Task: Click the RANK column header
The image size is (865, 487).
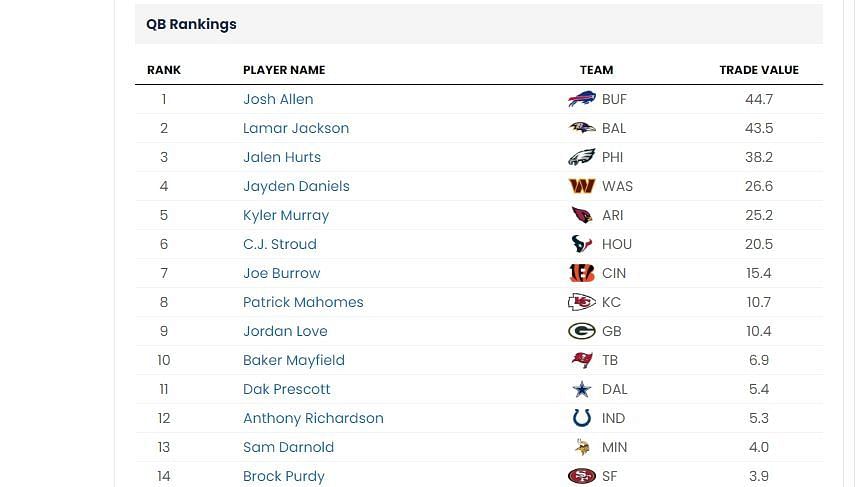Action: tap(164, 70)
